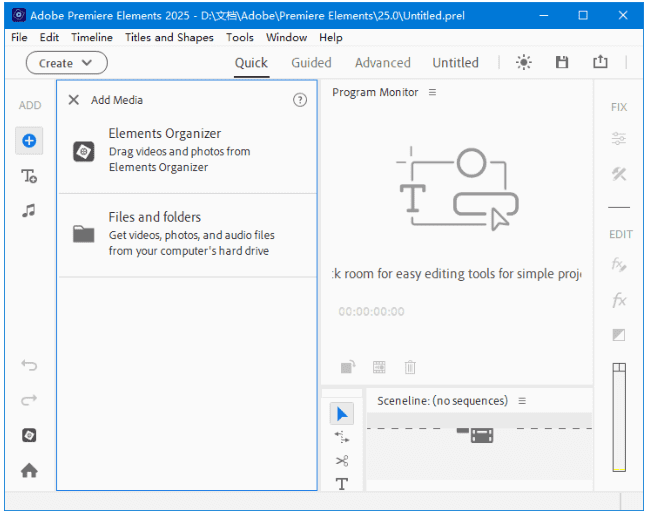The width and height of the screenshot is (647, 514).
Task: Switch to the Guided tab
Action: point(311,62)
